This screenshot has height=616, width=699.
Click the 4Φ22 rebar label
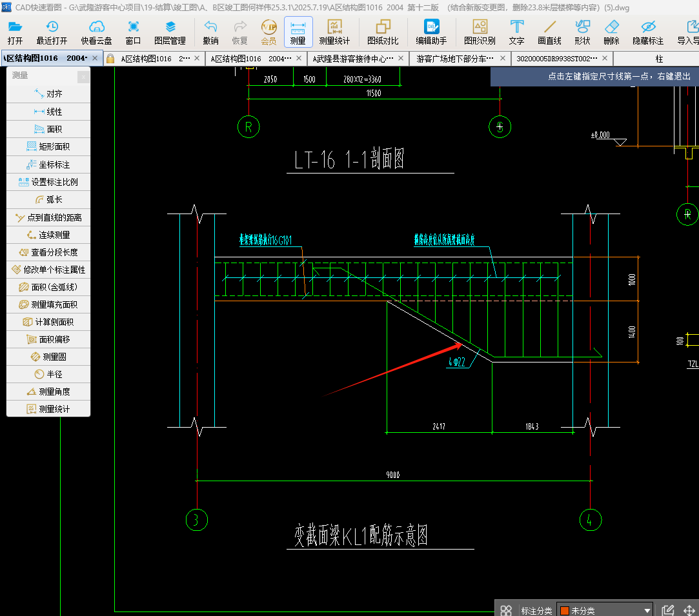pyautogui.click(x=457, y=362)
